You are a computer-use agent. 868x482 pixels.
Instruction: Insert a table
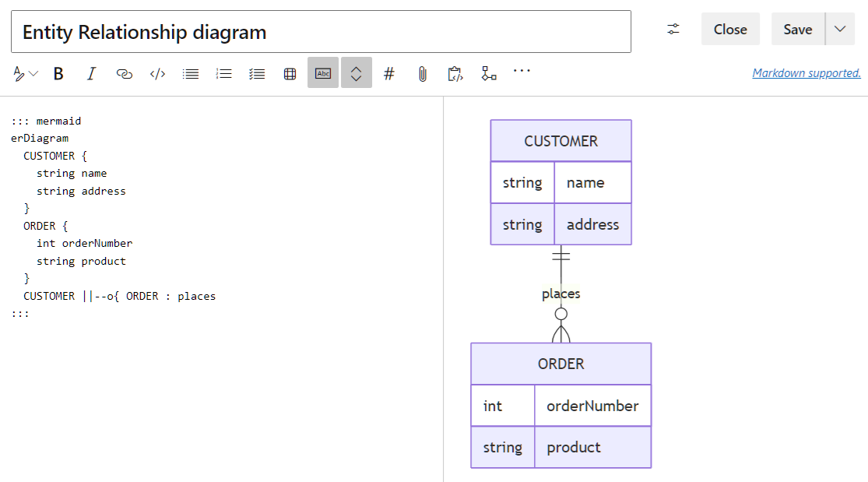click(290, 72)
